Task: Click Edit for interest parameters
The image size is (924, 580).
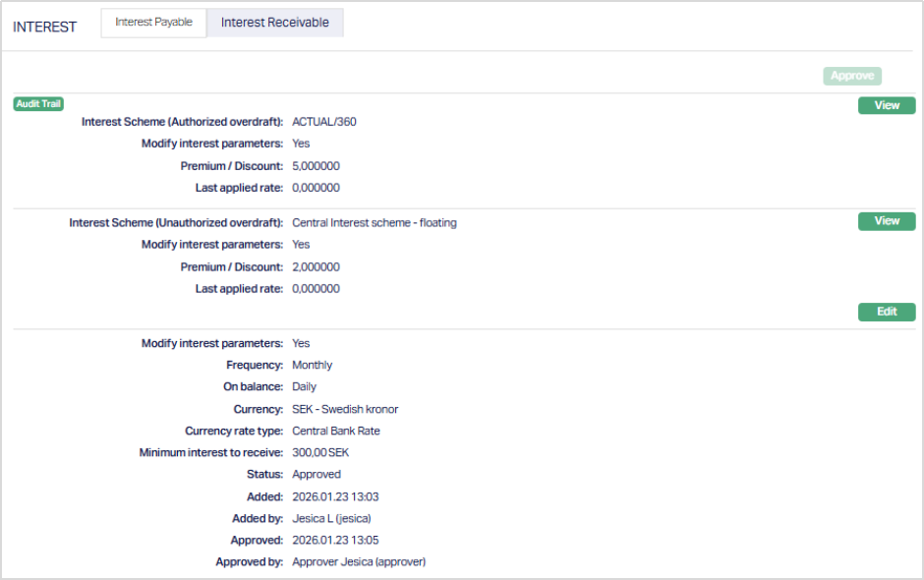Action: click(886, 312)
